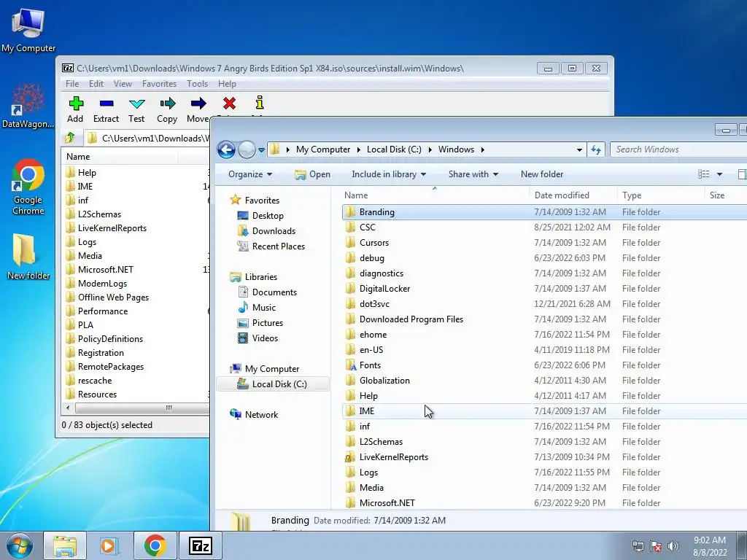Sort by the Date modified column
The image size is (747, 560).
573,195
